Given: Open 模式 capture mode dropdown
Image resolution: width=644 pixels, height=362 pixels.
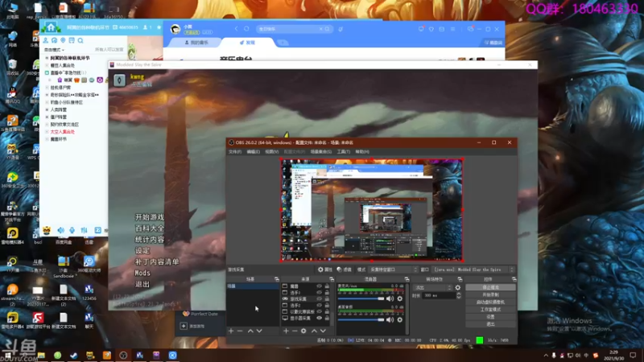Looking at the screenshot, I should (393, 269).
